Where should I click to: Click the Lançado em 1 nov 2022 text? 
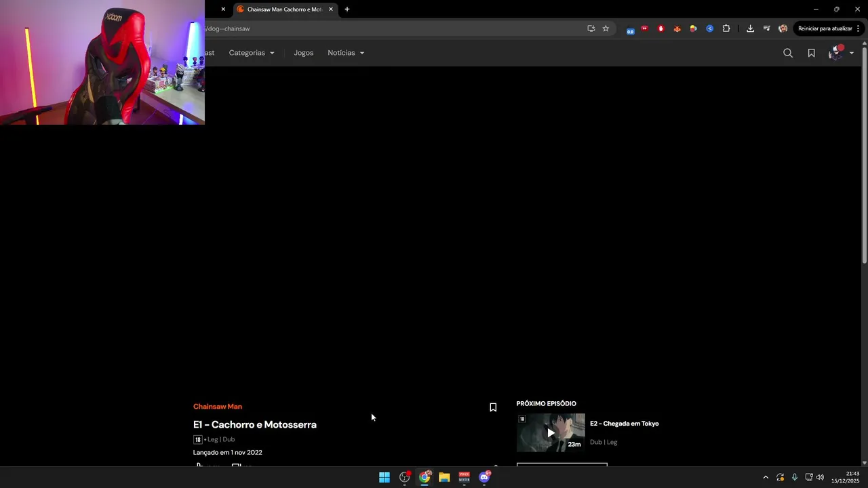point(227,453)
